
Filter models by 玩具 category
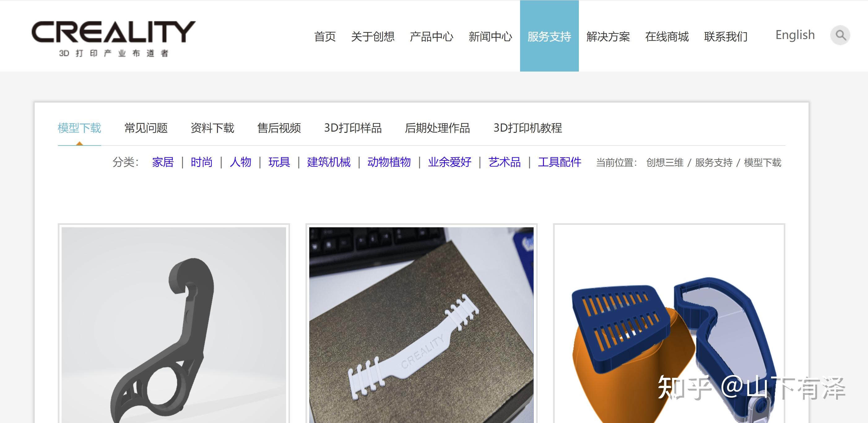[x=279, y=162]
